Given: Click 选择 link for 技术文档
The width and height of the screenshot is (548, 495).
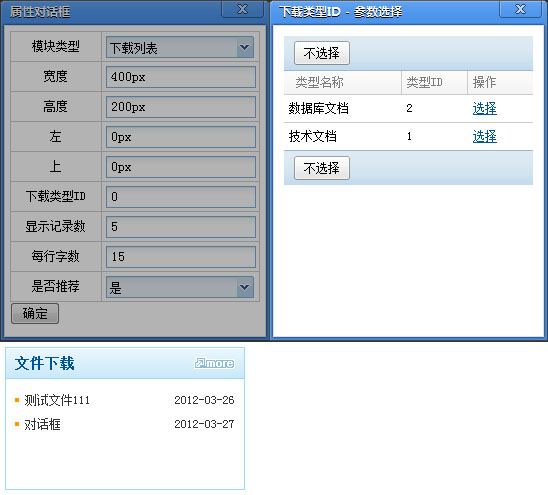Looking at the screenshot, I should pyautogui.click(x=484, y=136).
